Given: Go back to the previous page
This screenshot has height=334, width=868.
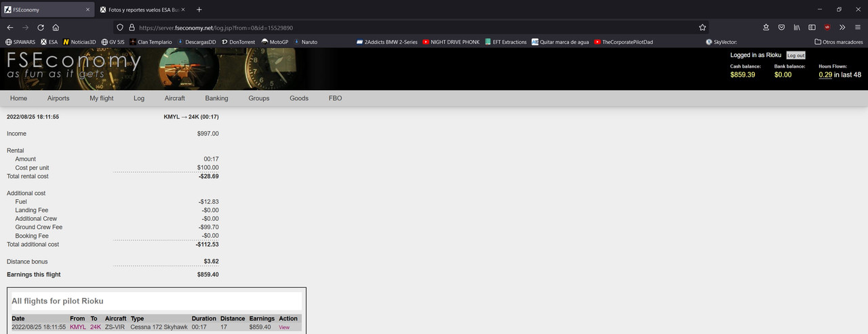Looking at the screenshot, I should [x=10, y=28].
